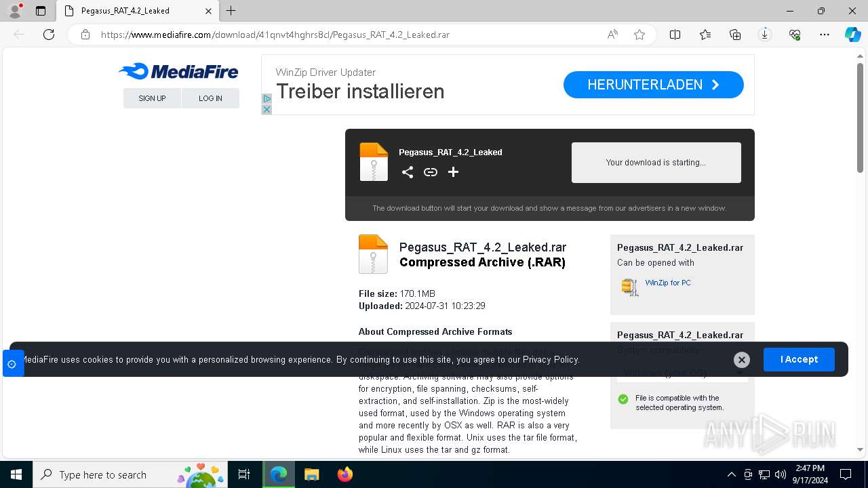Open the Windows Start menu

(x=16, y=474)
